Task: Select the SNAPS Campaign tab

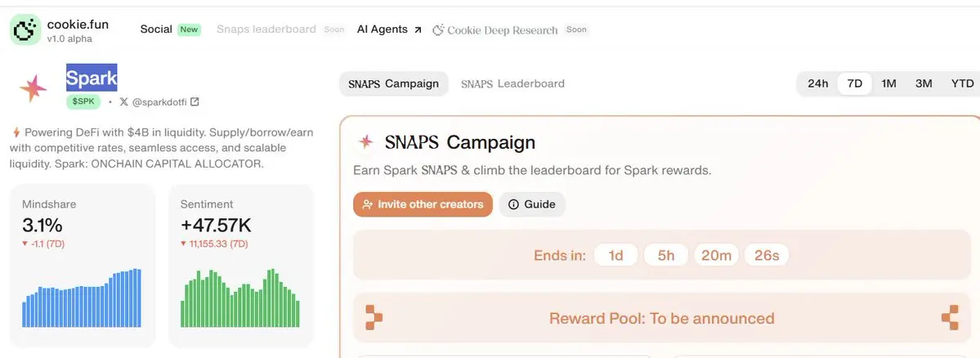Action: [x=394, y=83]
